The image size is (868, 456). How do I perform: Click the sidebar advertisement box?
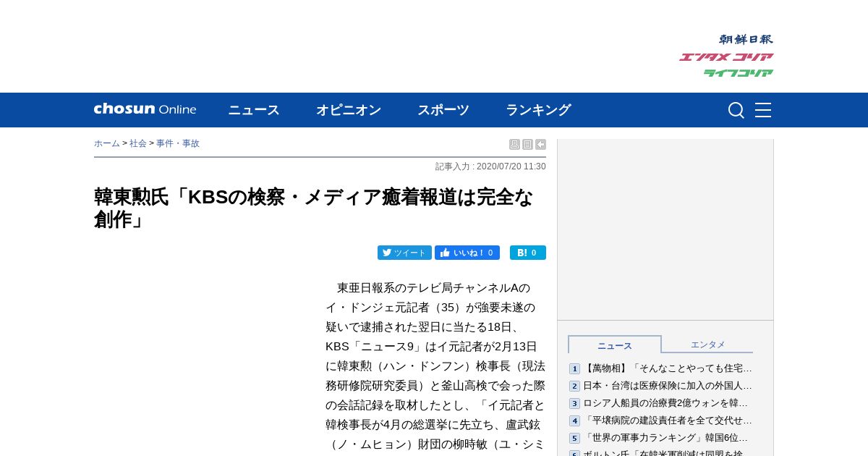[x=665, y=229]
